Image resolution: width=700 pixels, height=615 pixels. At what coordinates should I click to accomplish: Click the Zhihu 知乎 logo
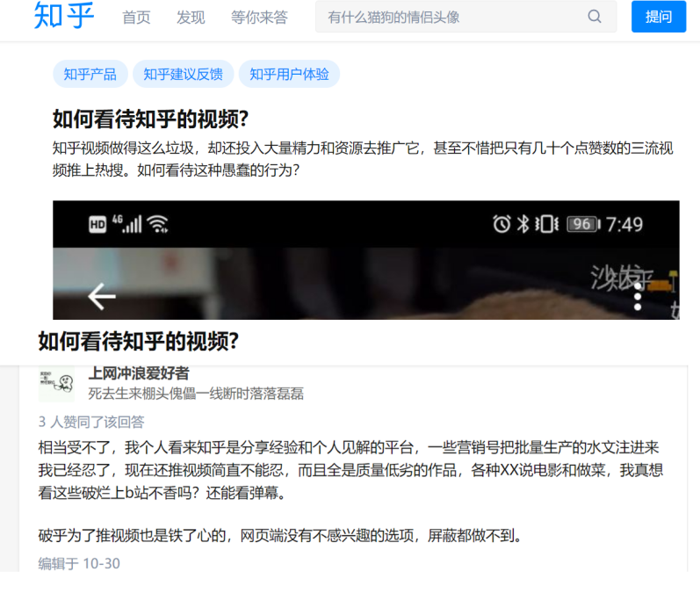(64, 16)
